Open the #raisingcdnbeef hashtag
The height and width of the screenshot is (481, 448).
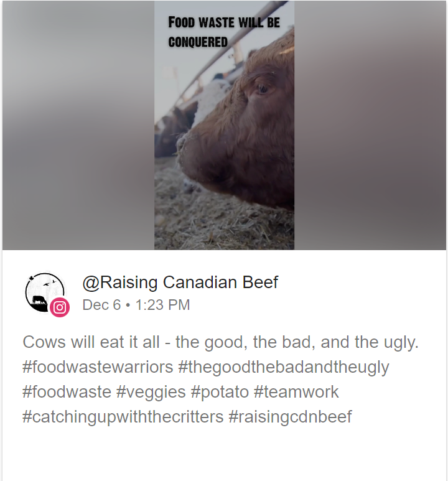[290, 416]
